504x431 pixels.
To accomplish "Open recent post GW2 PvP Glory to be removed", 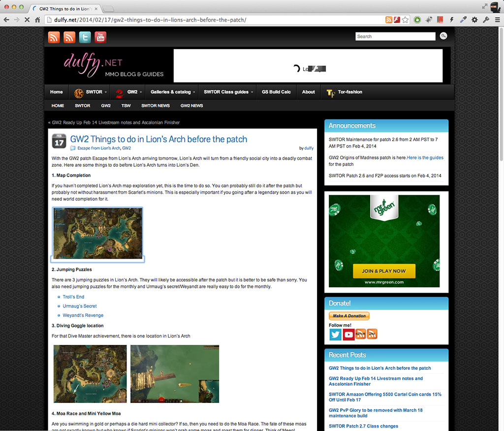I will [376, 413].
